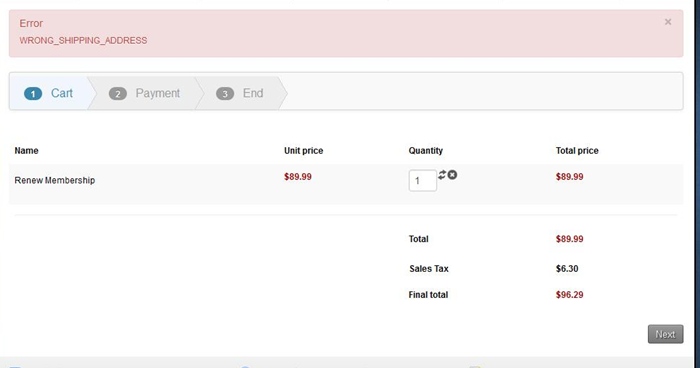This screenshot has width=700, height=368.
Task: Switch to the Payment step tab
Action: click(146, 93)
